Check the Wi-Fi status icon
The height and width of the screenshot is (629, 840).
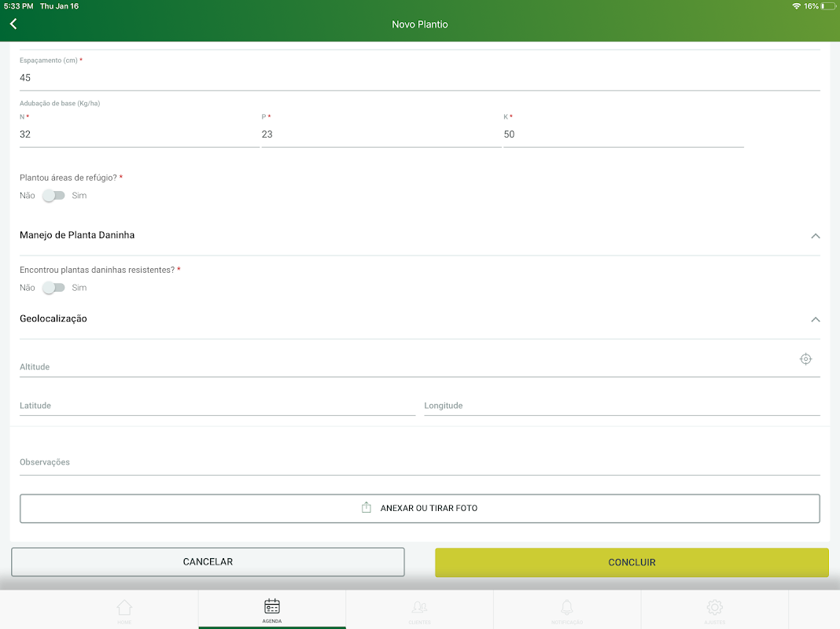796,6
